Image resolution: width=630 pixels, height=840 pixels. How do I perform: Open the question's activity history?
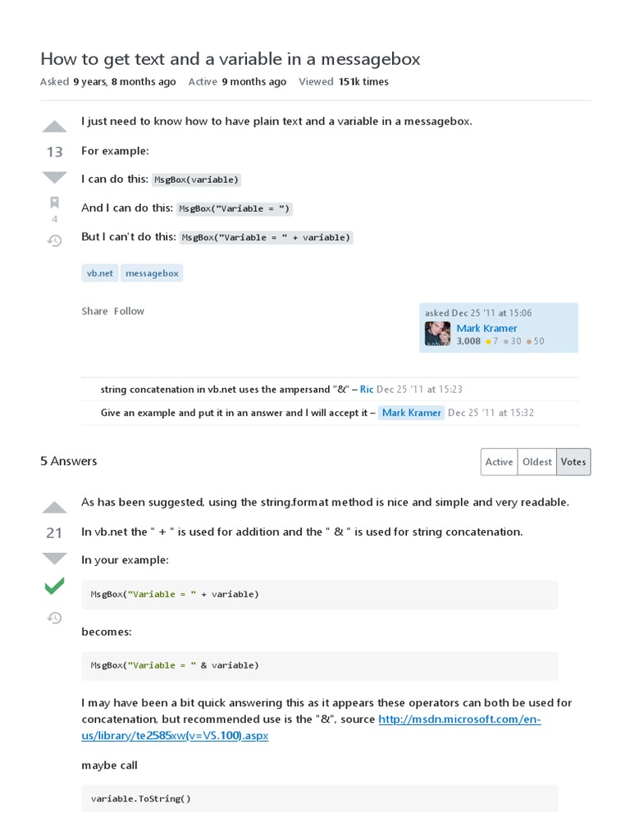(x=54, y=240)
